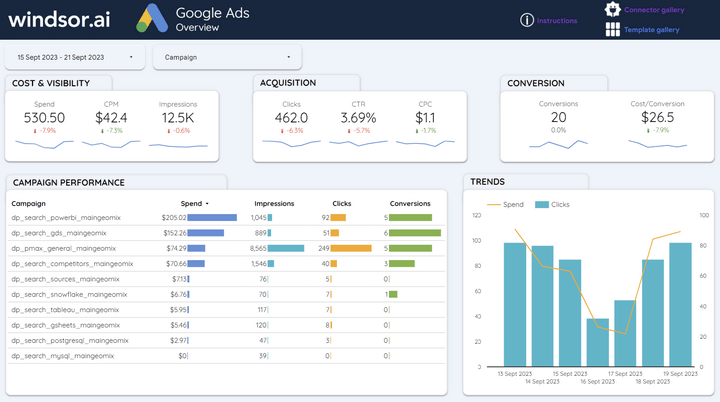Image resolution: width=720 pixels, height=402 pixels.
Task: Toggle the Spend legend entry in Trends
Action: [x=505, y=204]
